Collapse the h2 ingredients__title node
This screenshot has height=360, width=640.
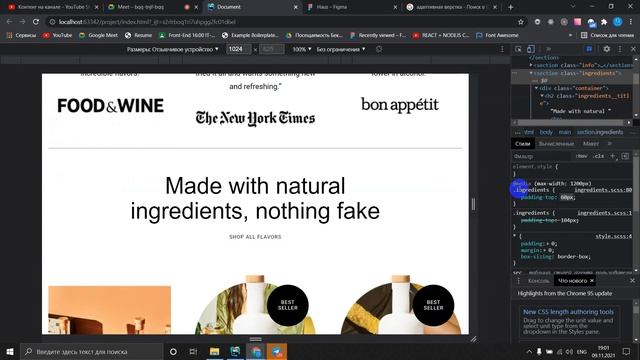point(542,96)
